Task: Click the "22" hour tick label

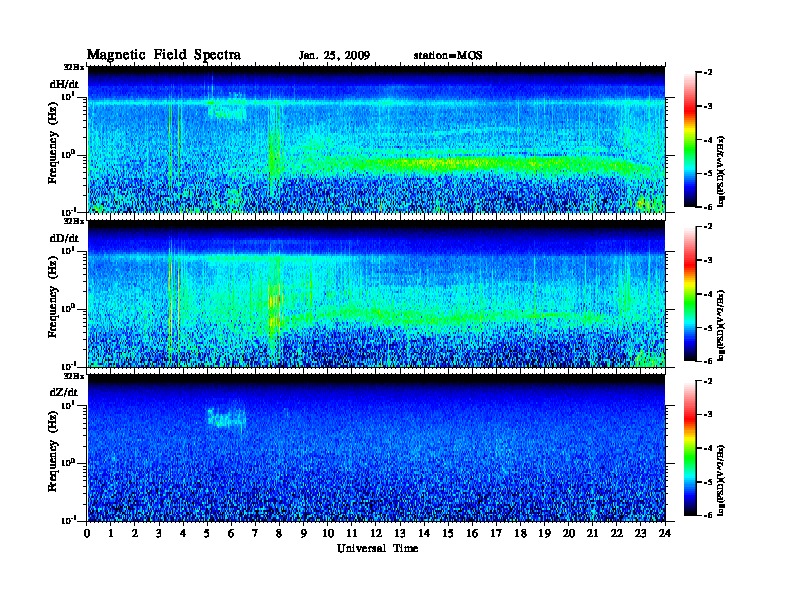Action: 617,534
